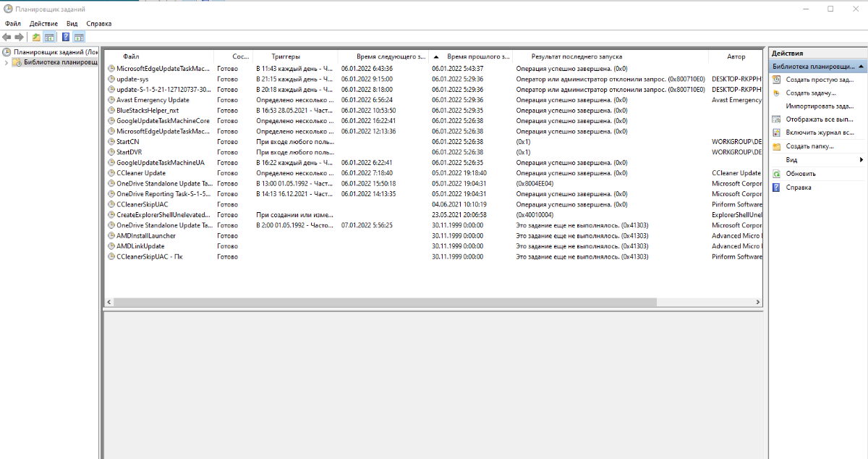Open the Справка menu in the menu bar
868x459 pixels.
click(99, 23)
